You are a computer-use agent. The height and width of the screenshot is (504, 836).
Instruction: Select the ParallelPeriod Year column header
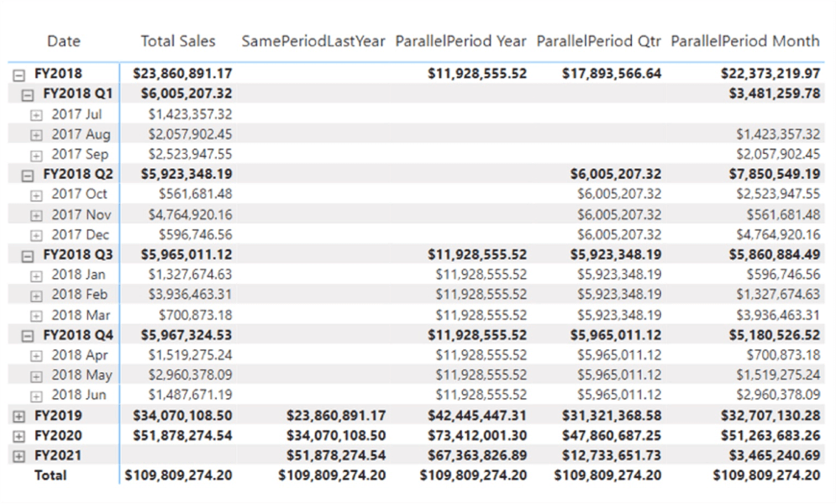[x=460, y=40]
